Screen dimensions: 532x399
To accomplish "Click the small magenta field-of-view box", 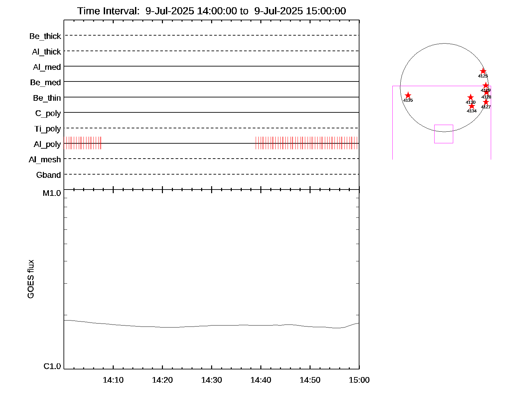I will tap(444, 134).
